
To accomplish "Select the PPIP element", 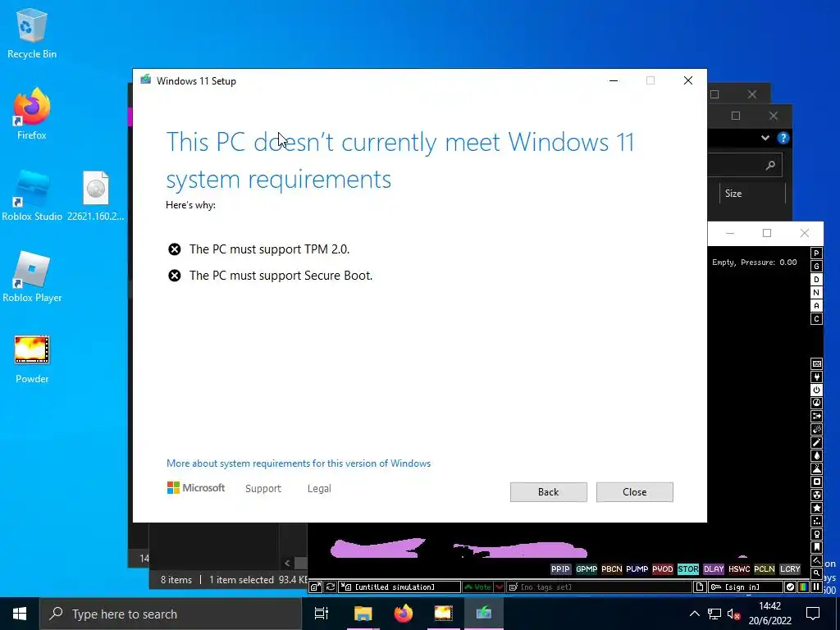I will click(x=560, y=569).
